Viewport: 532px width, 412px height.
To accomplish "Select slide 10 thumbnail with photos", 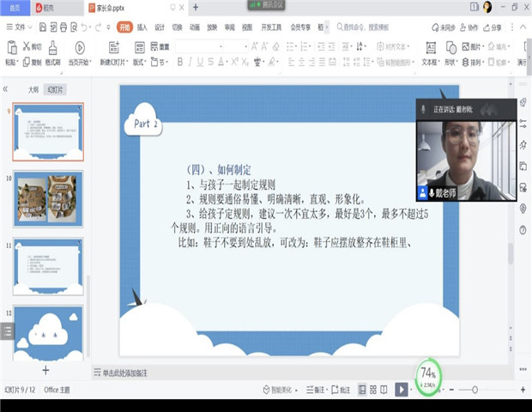I will [x=48, y=198].
